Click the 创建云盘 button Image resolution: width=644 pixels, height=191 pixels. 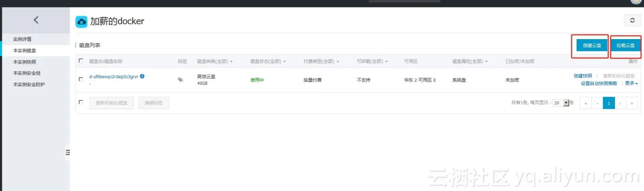click(592, 45)
